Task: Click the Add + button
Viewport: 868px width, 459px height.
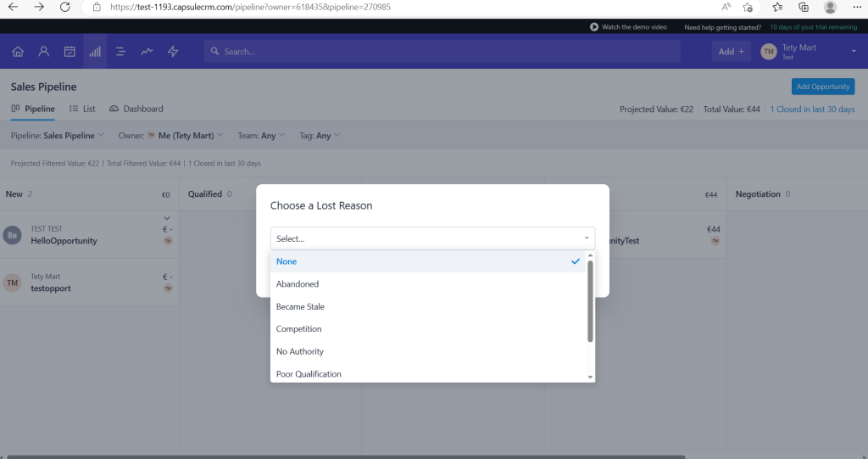Action: pyautogui.click(x=732, y=52)
